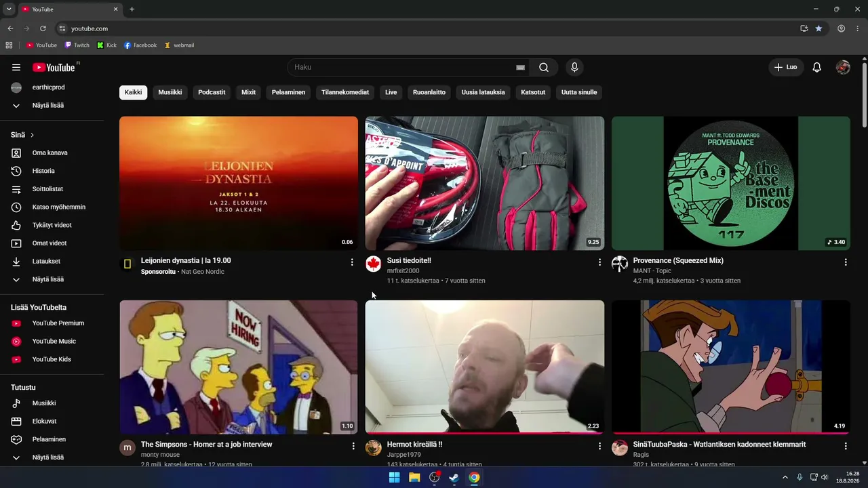Open The Simpsons job interview thumbnail
This screenshot has width=868, height=488.
coord(239,367)
